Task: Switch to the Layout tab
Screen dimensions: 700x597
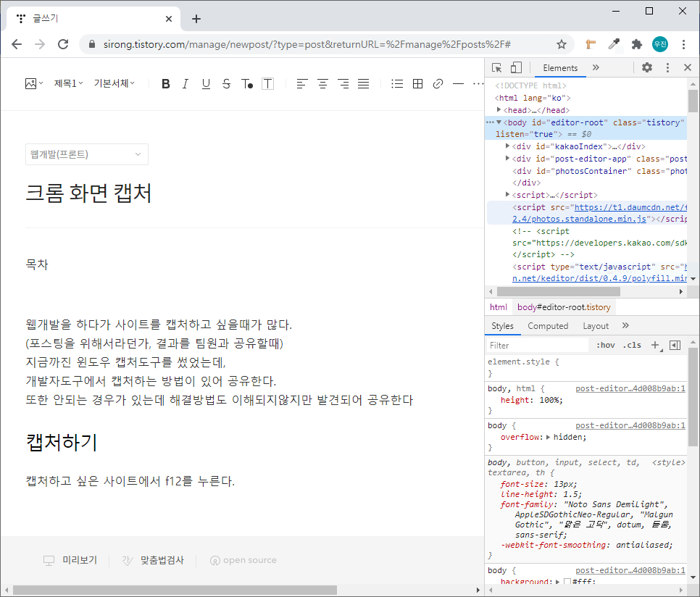Action: click(x=596, y=326)
